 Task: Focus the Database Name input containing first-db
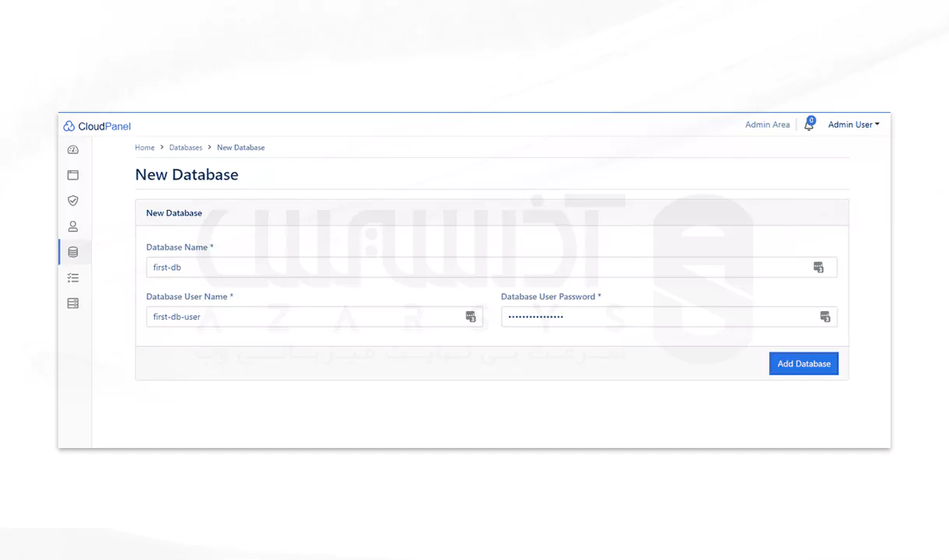[x=492, y=268]
